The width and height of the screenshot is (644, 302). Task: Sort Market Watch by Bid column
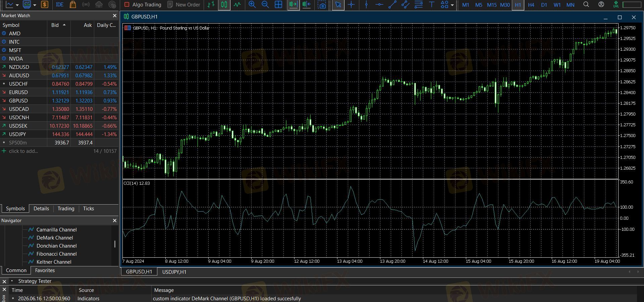click(x=59, y=25)
